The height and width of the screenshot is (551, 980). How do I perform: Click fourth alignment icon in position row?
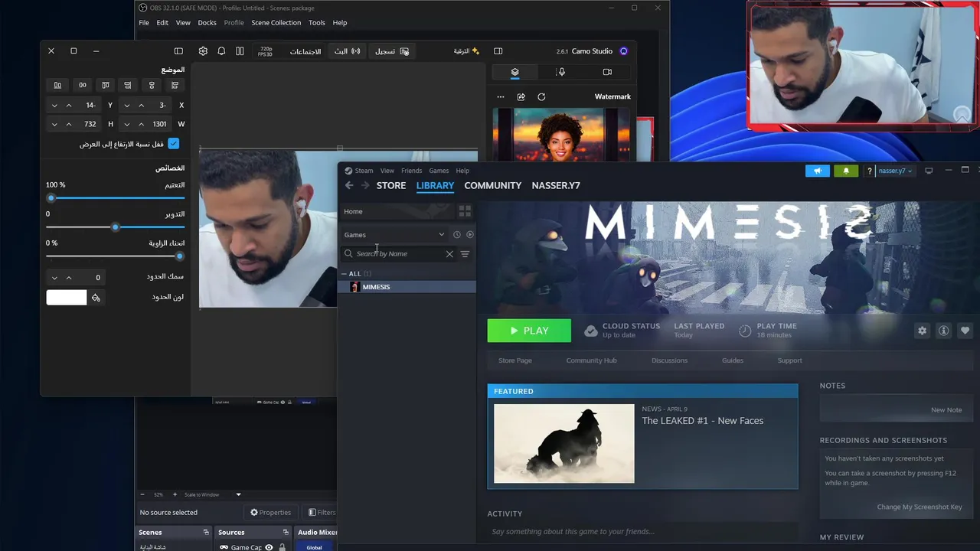coord(128,85)
